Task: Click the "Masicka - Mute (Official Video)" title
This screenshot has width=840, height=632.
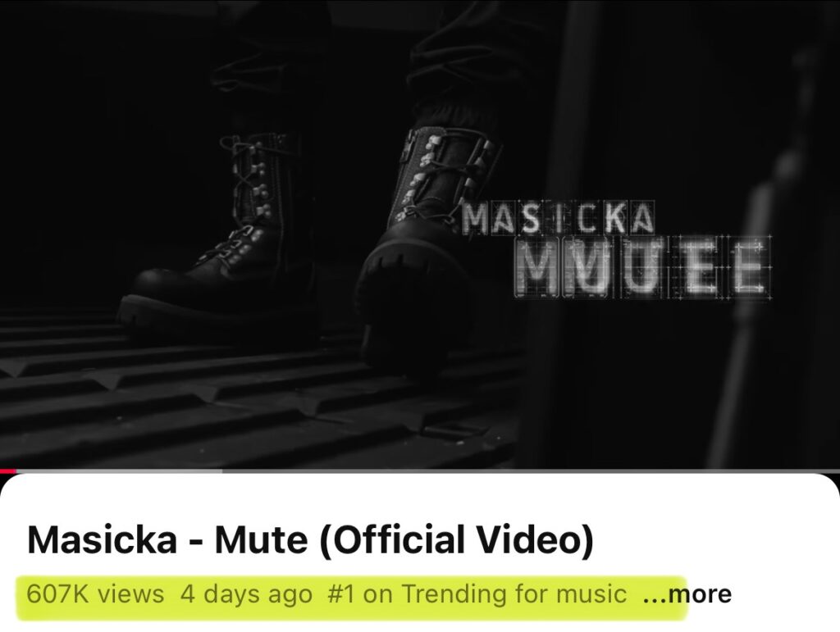Action: tap(310, 539)
